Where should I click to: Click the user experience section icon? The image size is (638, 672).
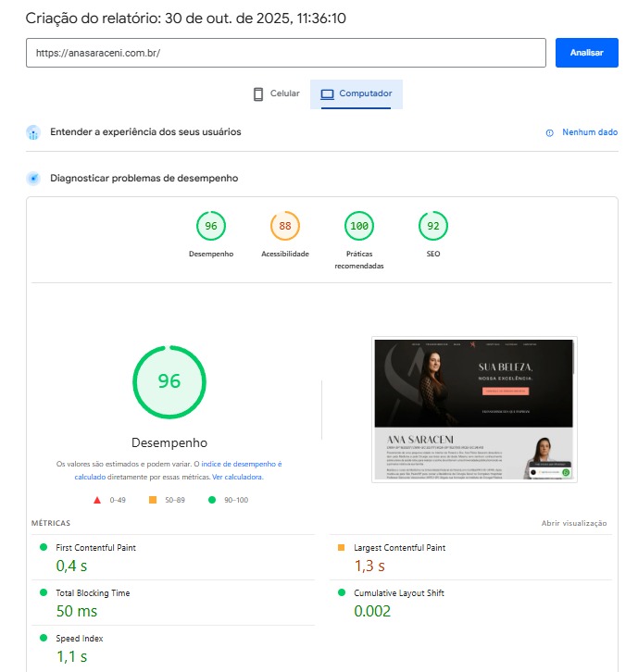tap(34, 132)
